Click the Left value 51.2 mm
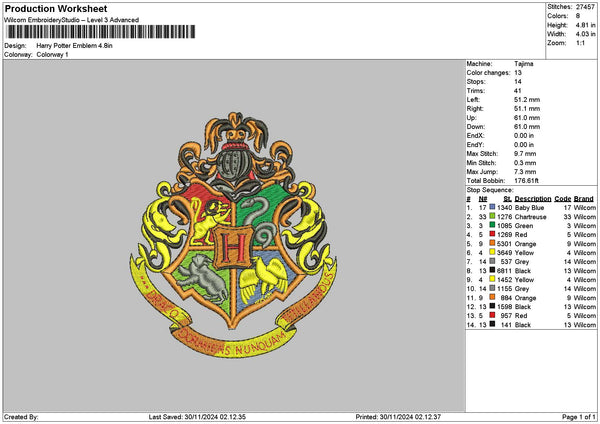The width and height of the screenshot is (600, 424). (527, 99)
